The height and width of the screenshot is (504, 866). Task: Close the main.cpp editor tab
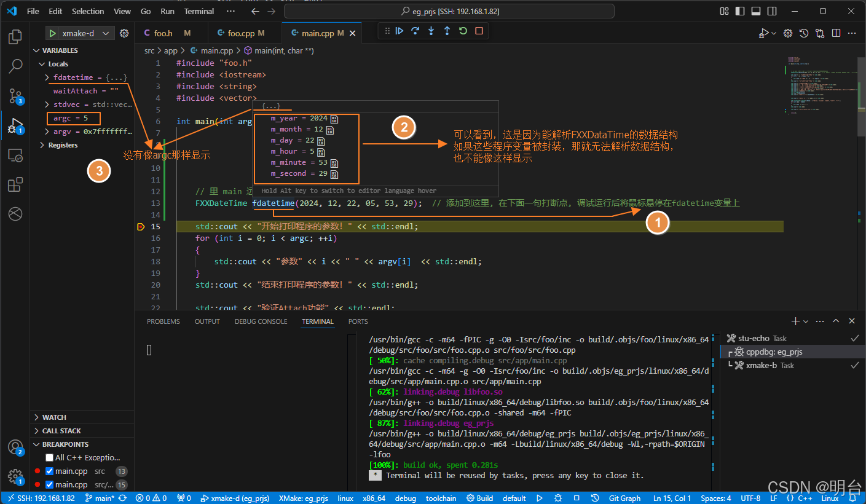click(x=353, y=33)
